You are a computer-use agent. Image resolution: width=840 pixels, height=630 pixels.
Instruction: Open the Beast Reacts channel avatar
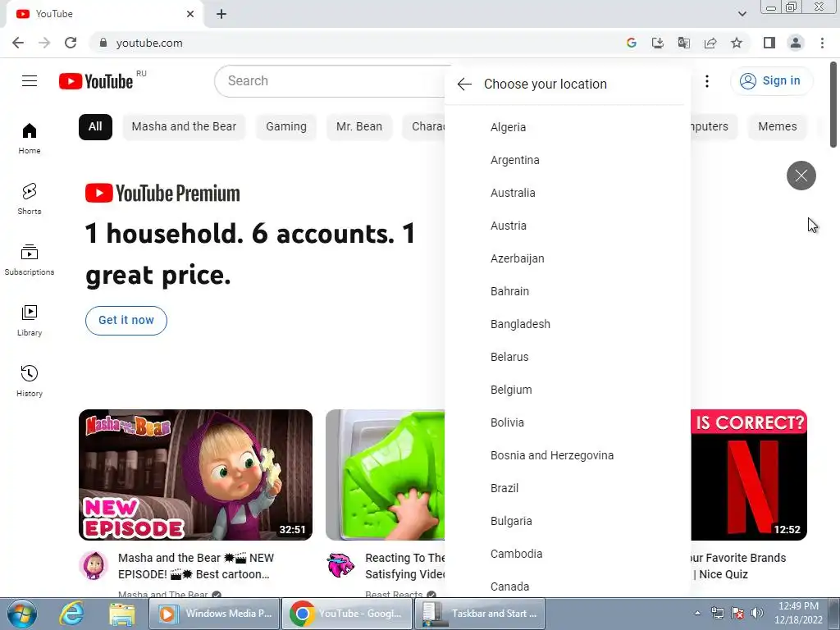(340, 566)
